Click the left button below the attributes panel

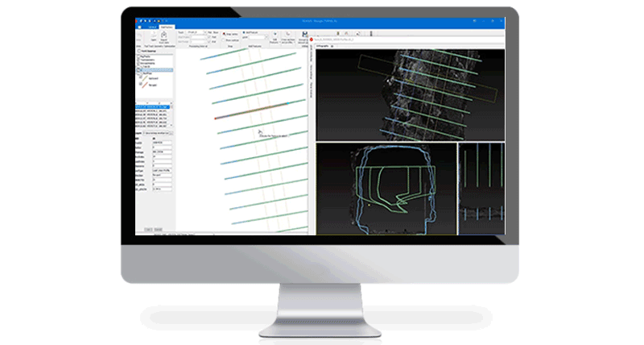point(148,229)
